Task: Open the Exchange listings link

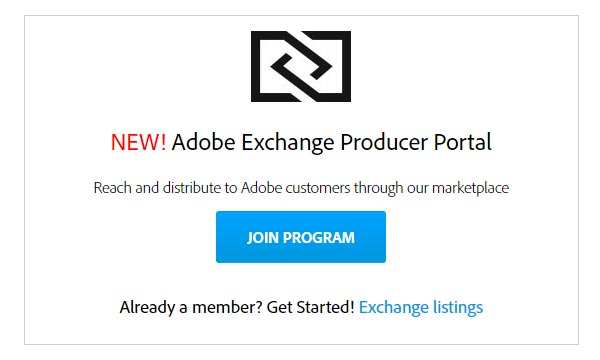Action: pos(421,307)
